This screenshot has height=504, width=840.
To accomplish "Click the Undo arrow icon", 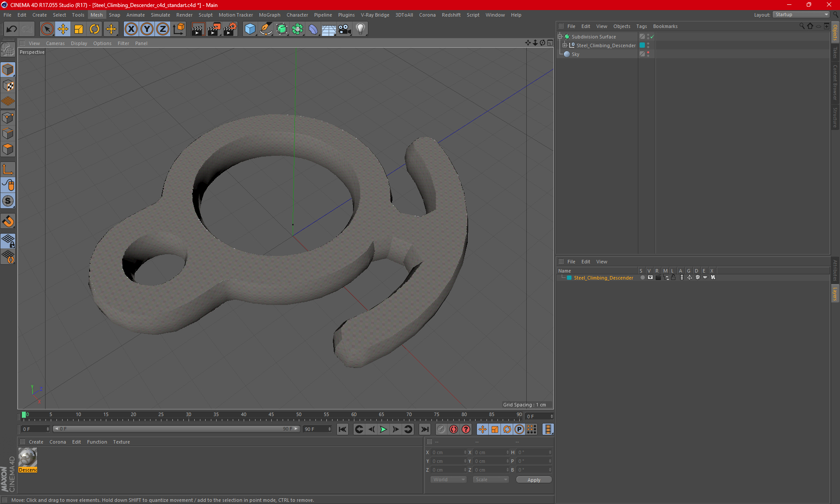I will tap(12, 29).
